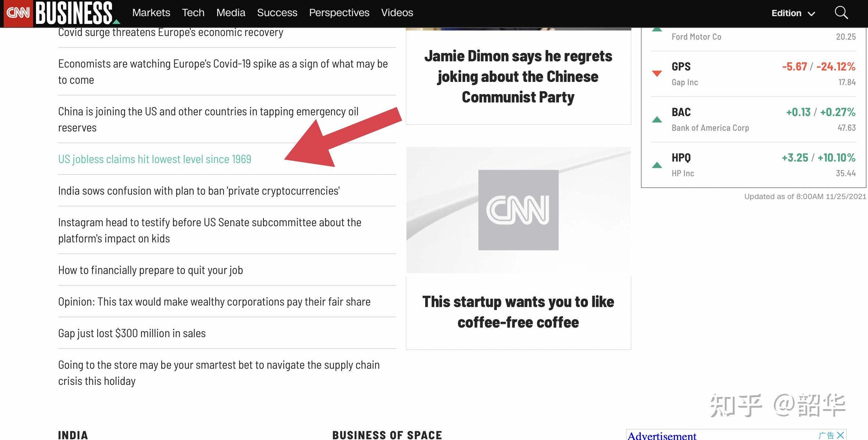The height and width of the screenshot is (440, 868).
Task: Click the Bank of America Corp ticker
Action: (x=710, y=128)
